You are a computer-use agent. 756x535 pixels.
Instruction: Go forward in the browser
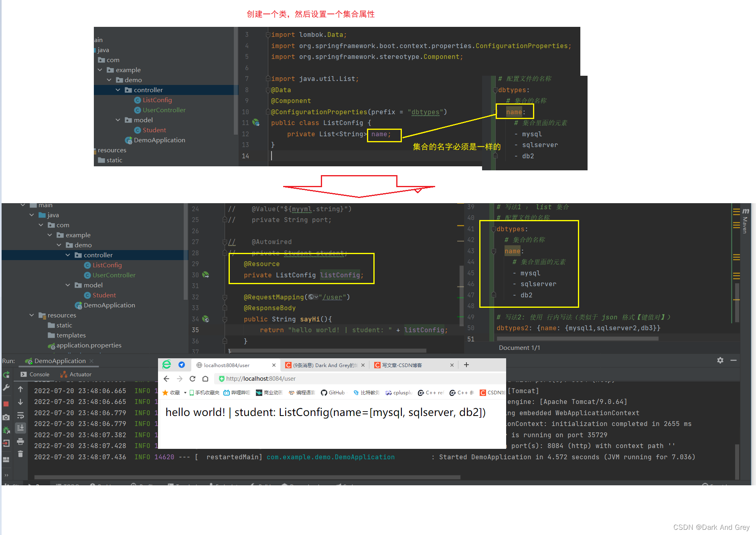(180, 379)
